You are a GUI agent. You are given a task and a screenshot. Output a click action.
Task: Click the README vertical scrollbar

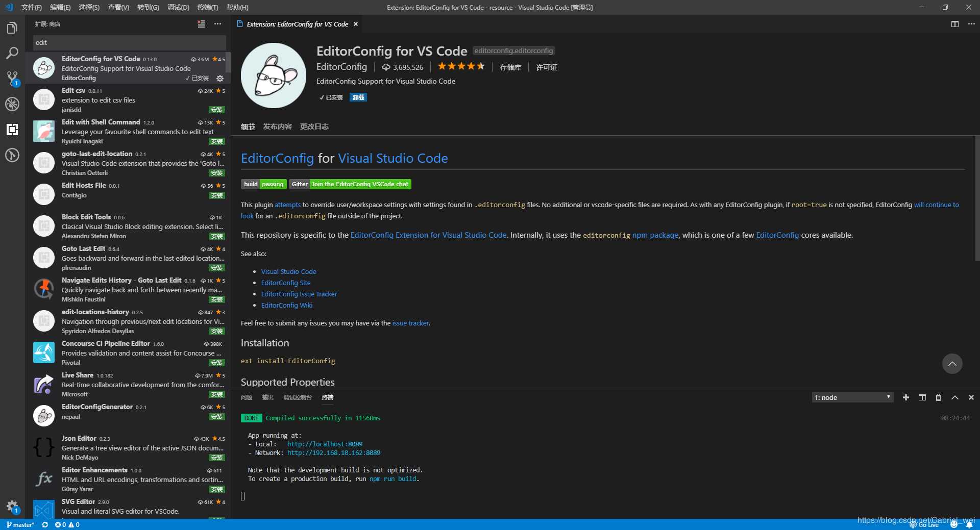(x=976, y=199)
